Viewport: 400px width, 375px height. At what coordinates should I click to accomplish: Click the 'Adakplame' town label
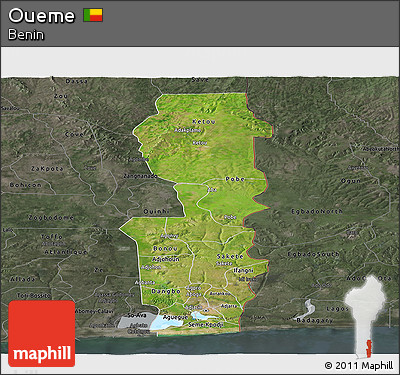pyautogui.click(x=188, y=130)
